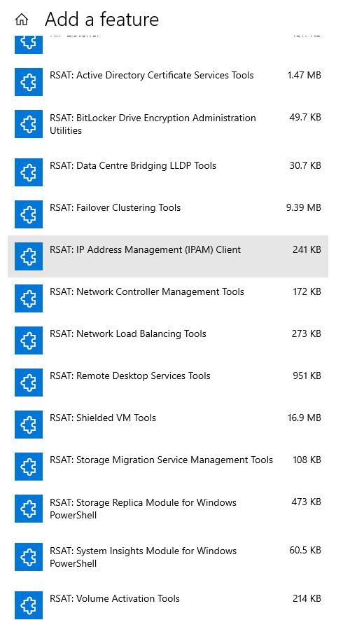This screenshot has width=364, height=620.
Task: Click the puzzle icon for Data Centre Bridging LLDP Tools
Action: 29,172
